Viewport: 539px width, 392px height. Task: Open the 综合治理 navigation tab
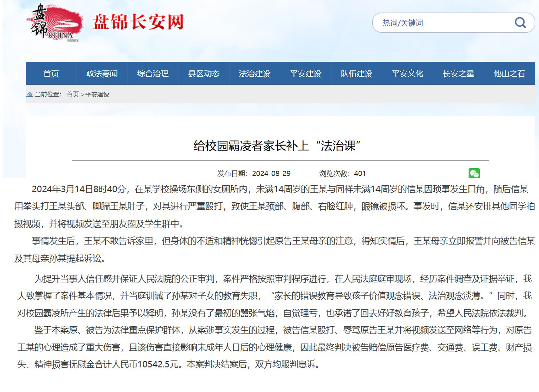pos(153,73)
